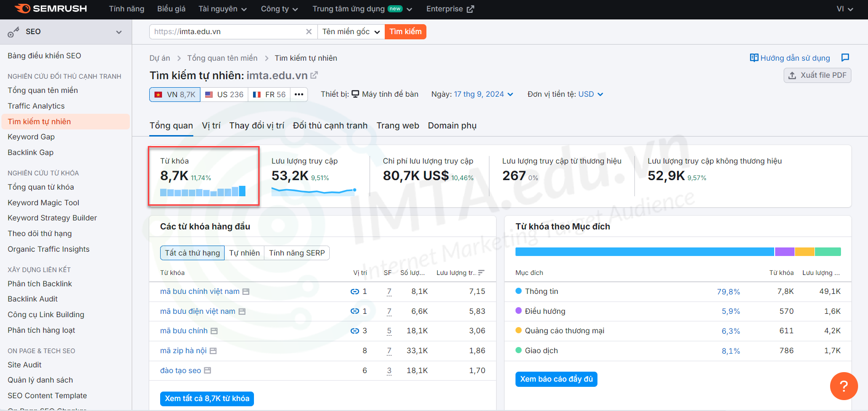
Task: Open the feedback chat icon
Action: point(845,58)
